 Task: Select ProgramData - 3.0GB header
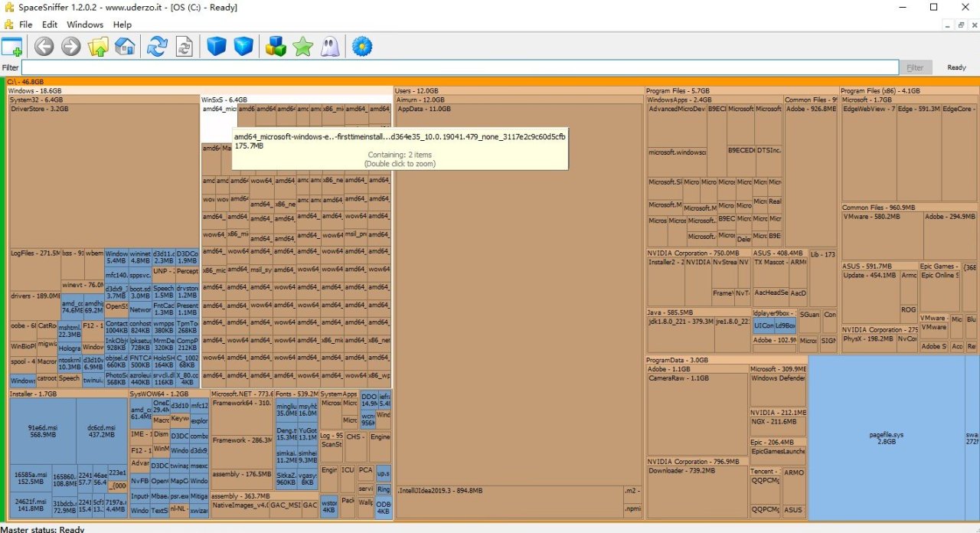(727, 360)
